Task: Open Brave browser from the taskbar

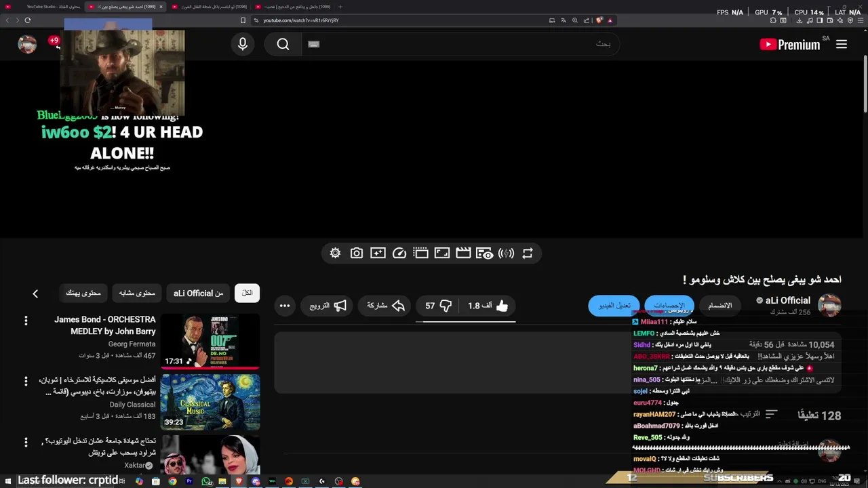Action: [x=239, y=481]
